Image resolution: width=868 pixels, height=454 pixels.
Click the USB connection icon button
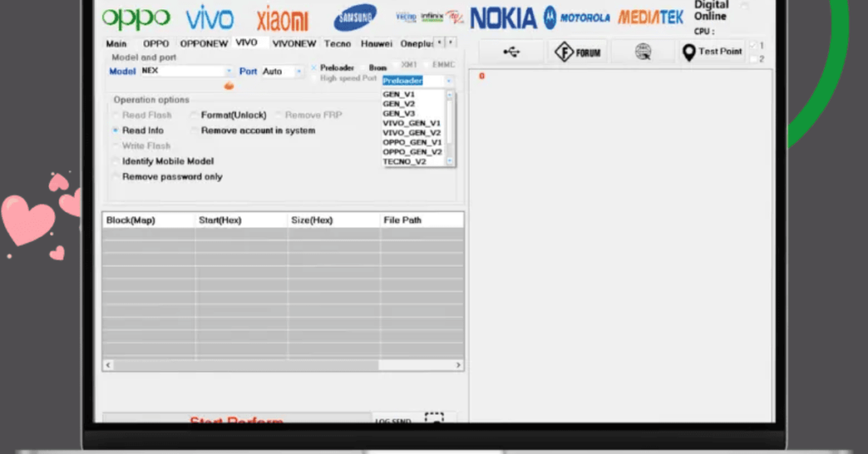(x=511, y=52)
